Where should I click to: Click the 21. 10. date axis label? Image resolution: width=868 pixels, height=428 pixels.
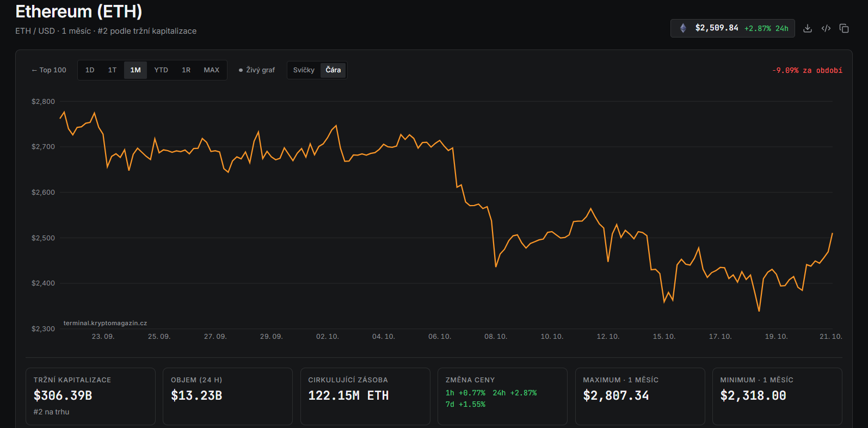click(x=831, y=337)
